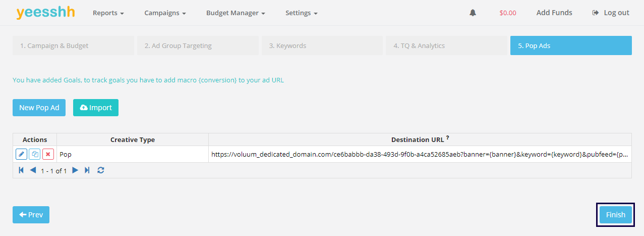Go to first page of table
Viewport: 644px width, 236px height.
click(21, 170)
